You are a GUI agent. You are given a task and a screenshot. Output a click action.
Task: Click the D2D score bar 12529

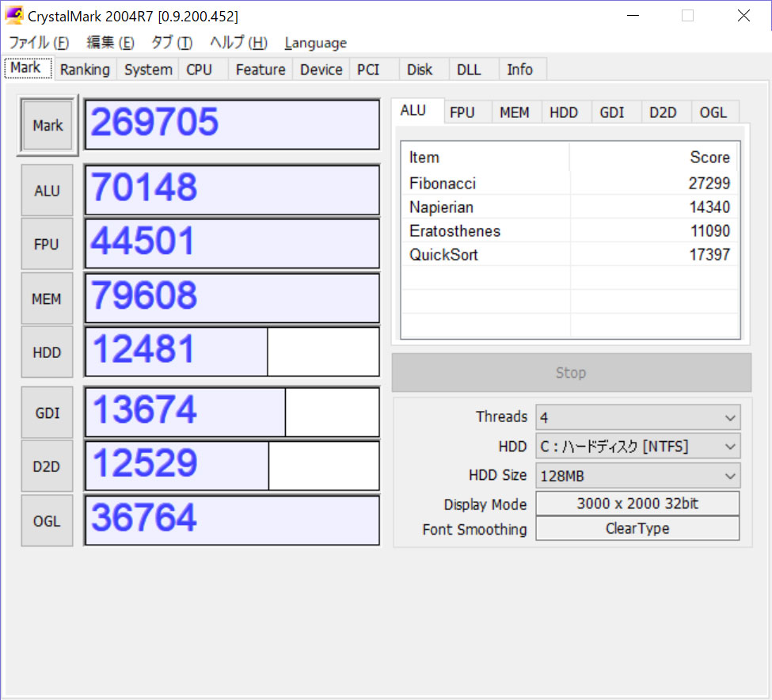pyautogui.click(x=232, y=466)
